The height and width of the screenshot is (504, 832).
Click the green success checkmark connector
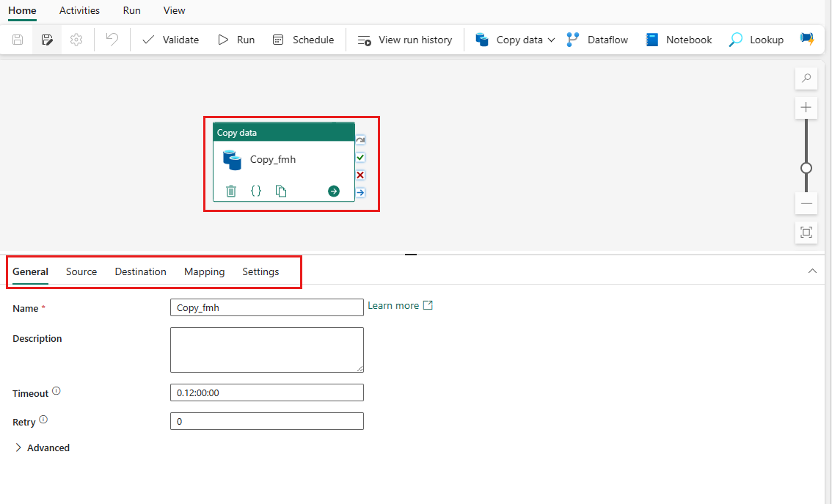(360, 157)
